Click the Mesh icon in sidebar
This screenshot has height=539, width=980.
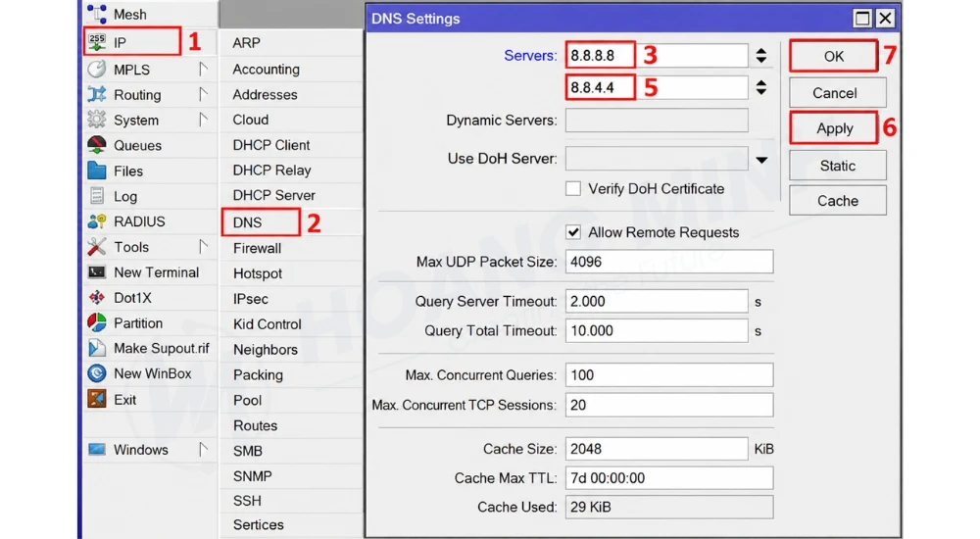tap(97, 13)
